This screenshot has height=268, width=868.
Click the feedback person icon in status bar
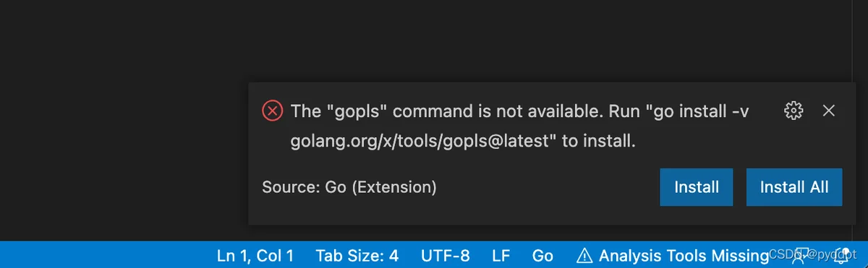[803, 255]
